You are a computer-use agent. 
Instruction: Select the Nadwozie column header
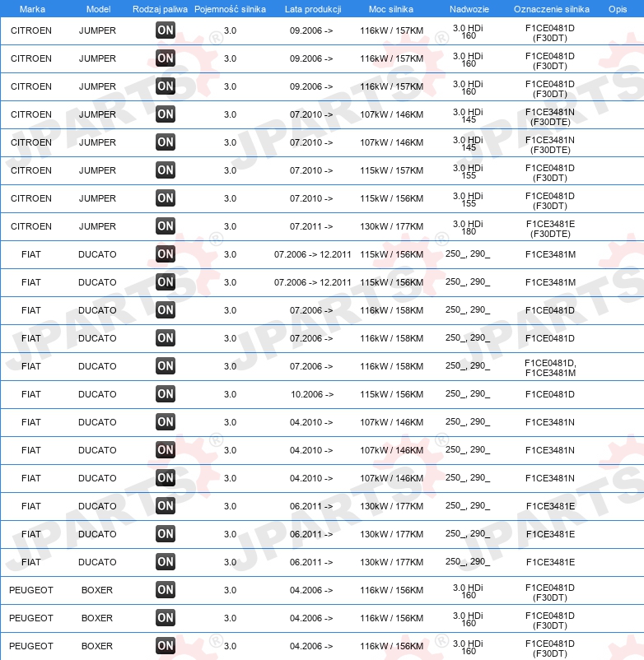click(x=469, y=9)
